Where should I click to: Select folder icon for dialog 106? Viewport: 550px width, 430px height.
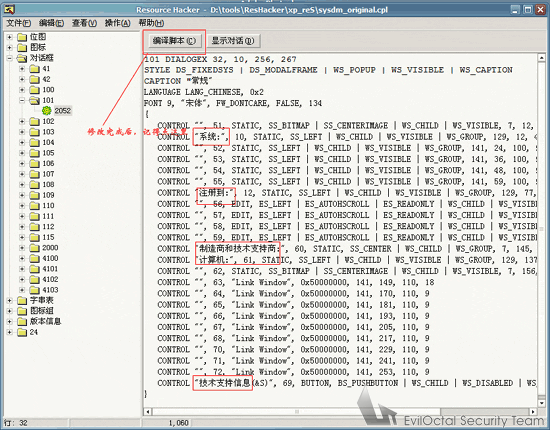[x=34, y=163]
